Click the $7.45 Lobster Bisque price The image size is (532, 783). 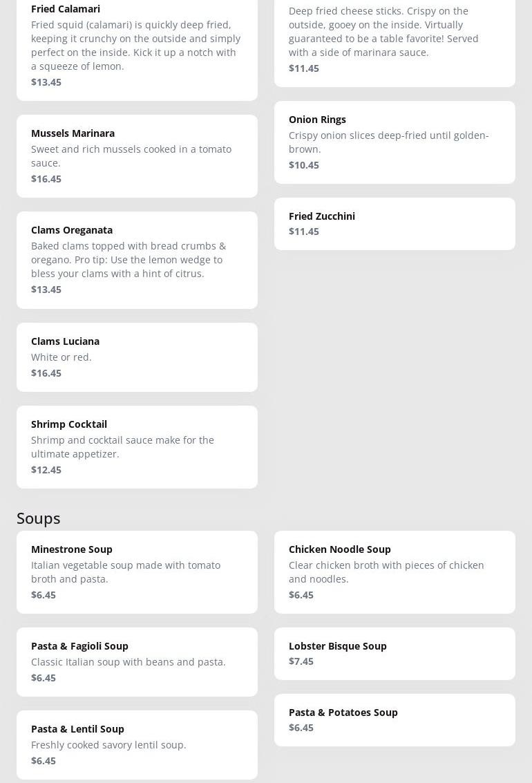(301, 661)
